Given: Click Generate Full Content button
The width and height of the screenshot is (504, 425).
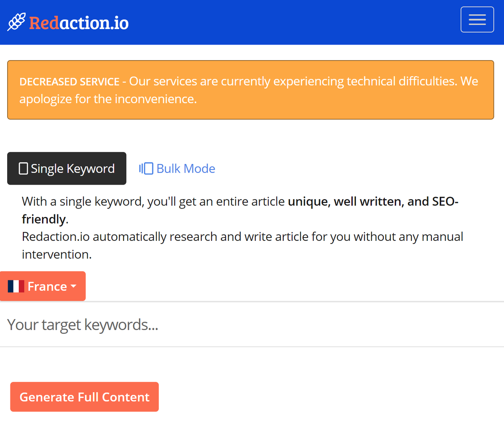Looking at the screenshot, I should coord(84,397).
